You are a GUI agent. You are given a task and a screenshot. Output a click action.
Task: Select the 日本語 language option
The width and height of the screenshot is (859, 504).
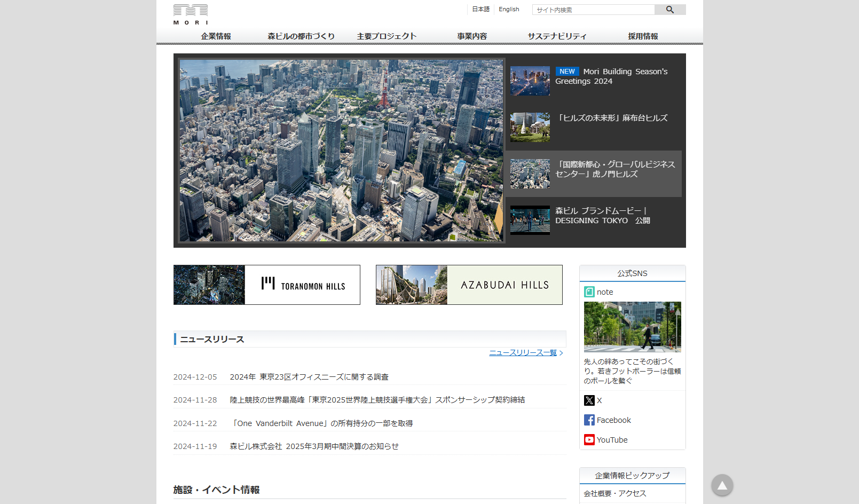click(x=479, y=9)
